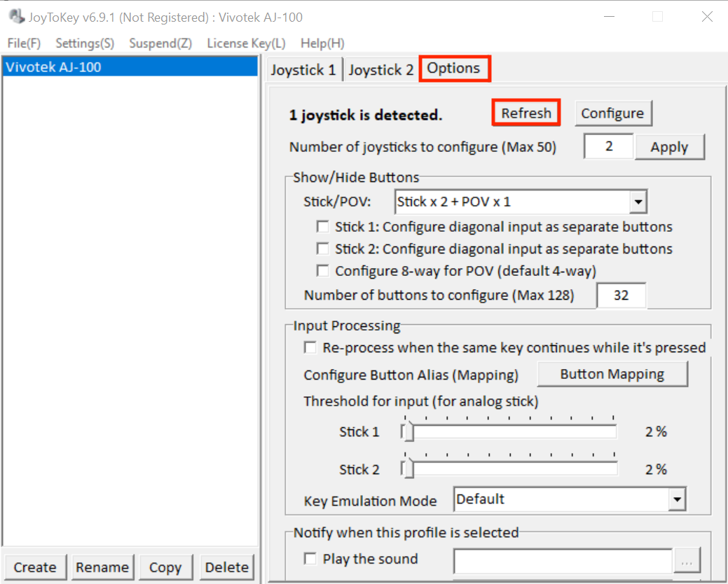Click the Button Mapping button
Image resolution: width=728 pixels, height=584 pixels.
[x=612, y=374]
